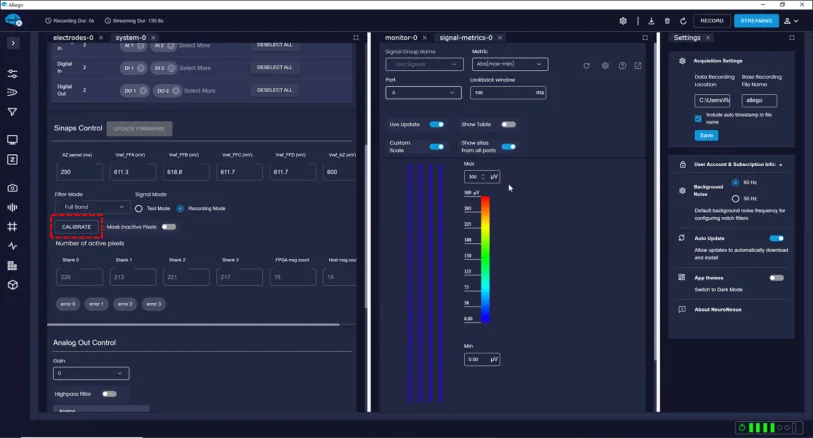Expand the left sidebar with the chevron button
813x438 pixels.
click(13, 43)
